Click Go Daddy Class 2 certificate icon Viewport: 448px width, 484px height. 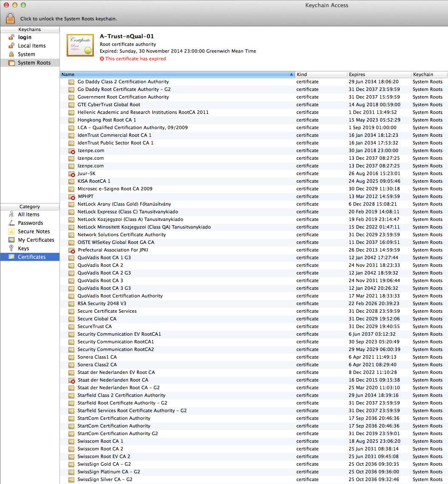(71, 82)
